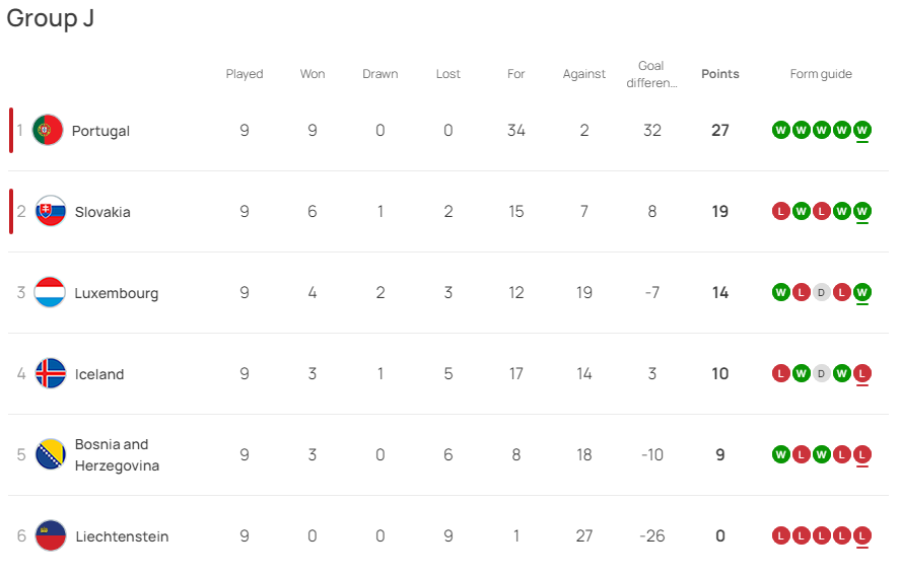The width and height of the screenshot is (900, 575).
Task: Select Portugal's latest underlined win badge
Action: click(862, 130)
